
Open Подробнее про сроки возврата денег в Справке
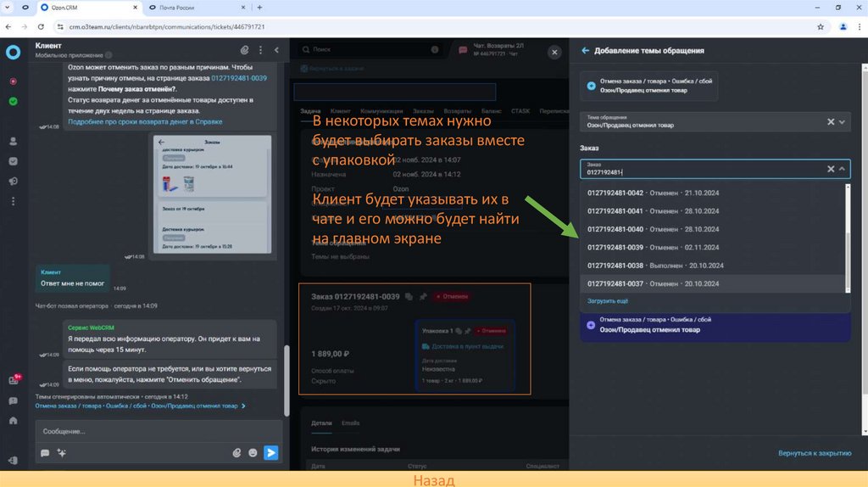145,122
